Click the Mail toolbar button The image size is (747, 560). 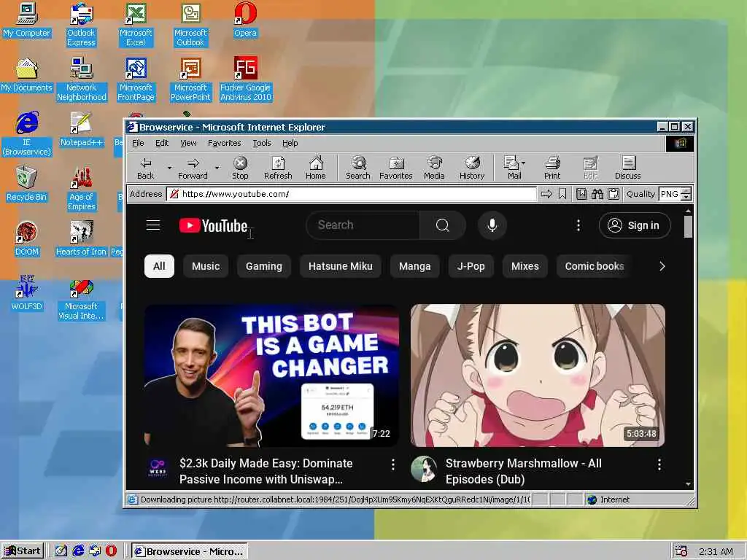(511, 168)
